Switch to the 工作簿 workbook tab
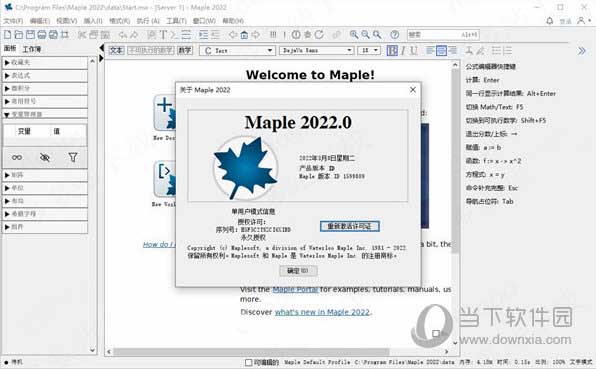The height and width of the screenshot is (369, 596). pos(32,49)
